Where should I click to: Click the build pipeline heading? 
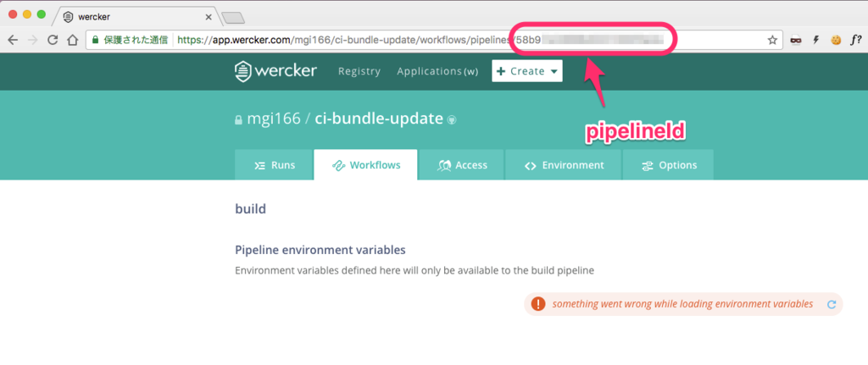point(251,209)
